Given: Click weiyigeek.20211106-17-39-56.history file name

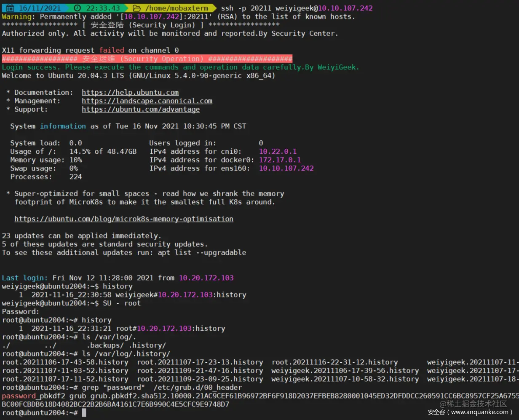Looking at the screenshot, I should (x=345, y=370).
